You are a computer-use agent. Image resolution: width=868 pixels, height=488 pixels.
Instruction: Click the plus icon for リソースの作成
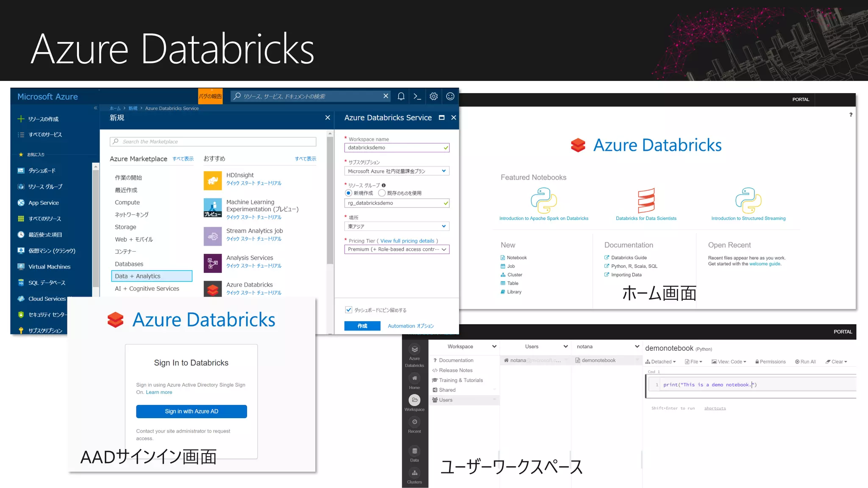[x=21, y=119]
